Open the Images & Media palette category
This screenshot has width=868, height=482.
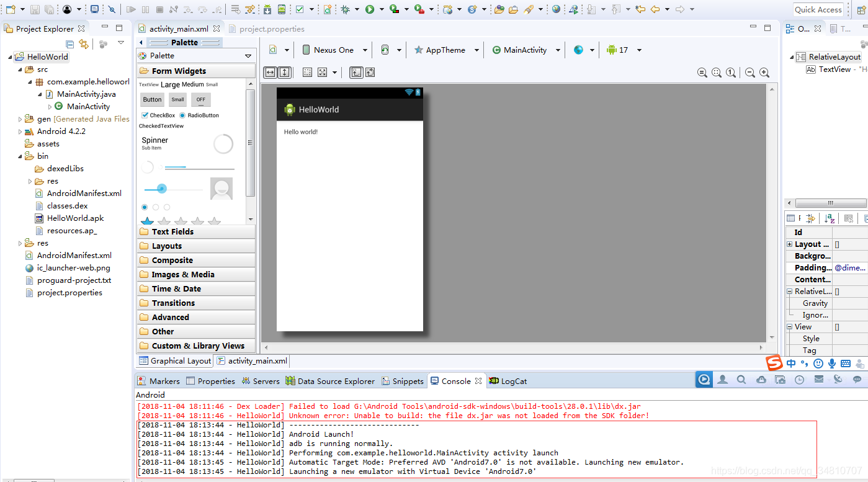(196, 274)
